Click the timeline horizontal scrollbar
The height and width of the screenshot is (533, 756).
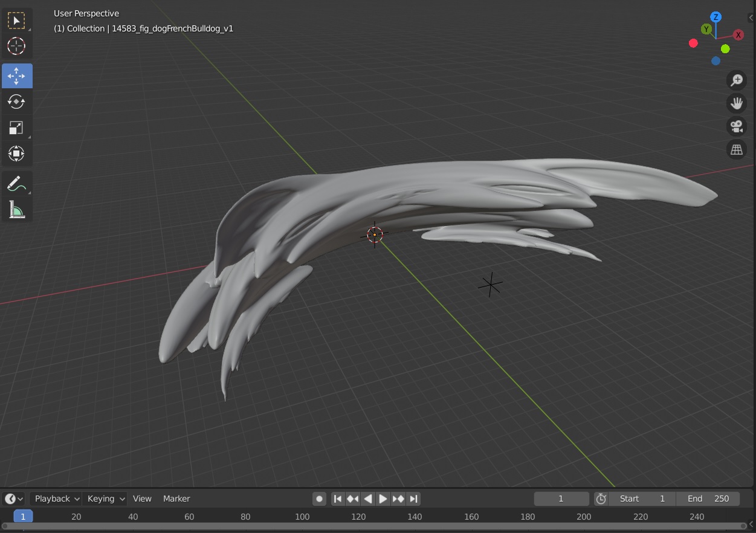374,526
